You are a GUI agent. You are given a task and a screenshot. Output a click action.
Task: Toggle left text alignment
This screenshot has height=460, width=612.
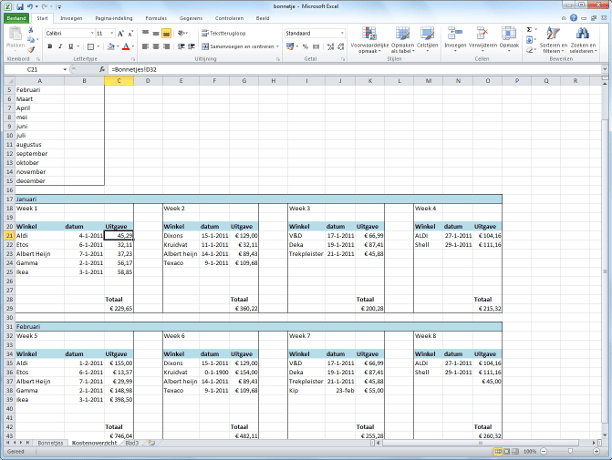(145, 46)
